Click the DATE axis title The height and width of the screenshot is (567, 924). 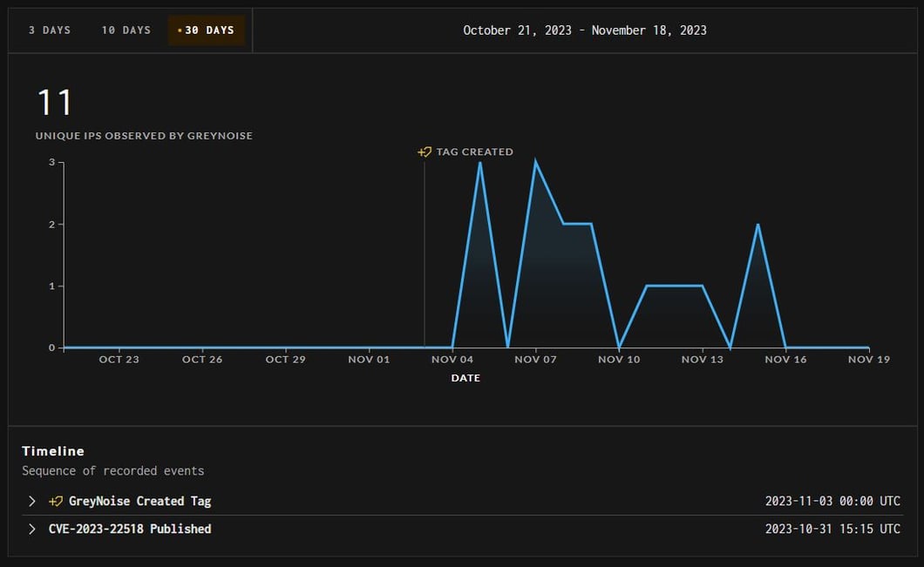[465, 378]
